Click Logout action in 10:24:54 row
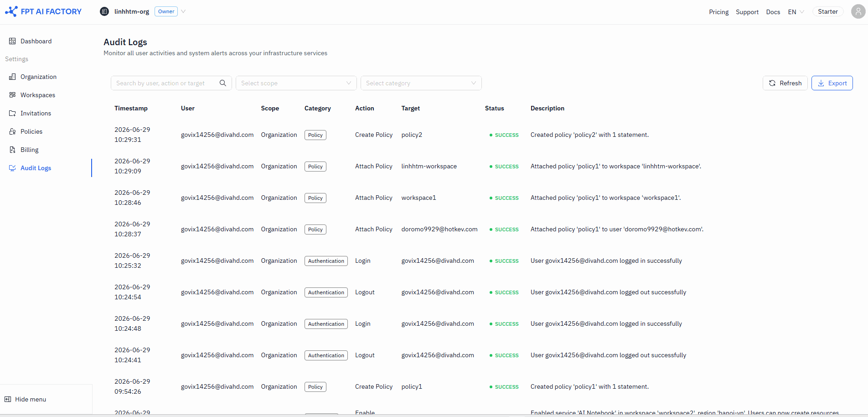This screenshot has height=417, width=868. click(365, 292)
